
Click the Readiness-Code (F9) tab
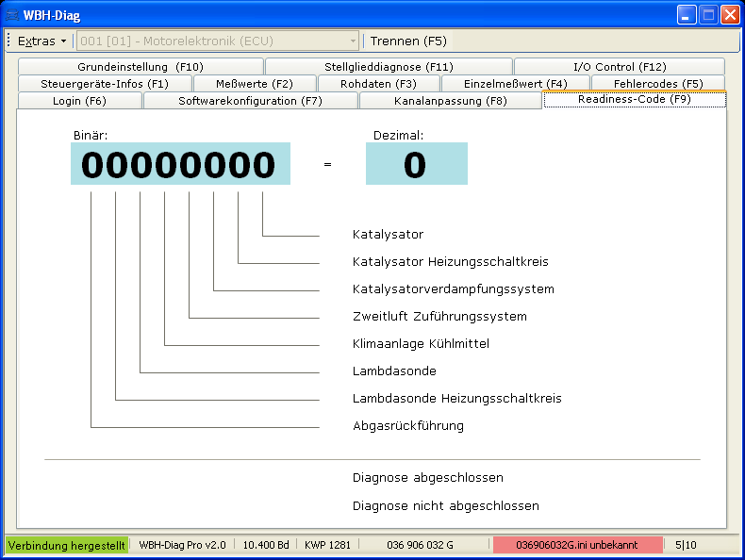coord(634,99)
